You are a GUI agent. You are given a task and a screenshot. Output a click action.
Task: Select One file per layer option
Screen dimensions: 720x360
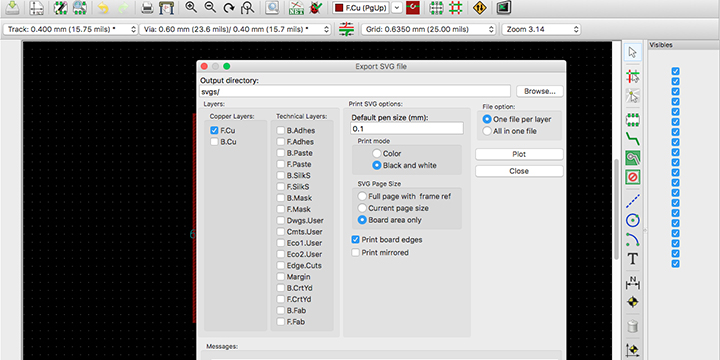[x=487, y=119]
